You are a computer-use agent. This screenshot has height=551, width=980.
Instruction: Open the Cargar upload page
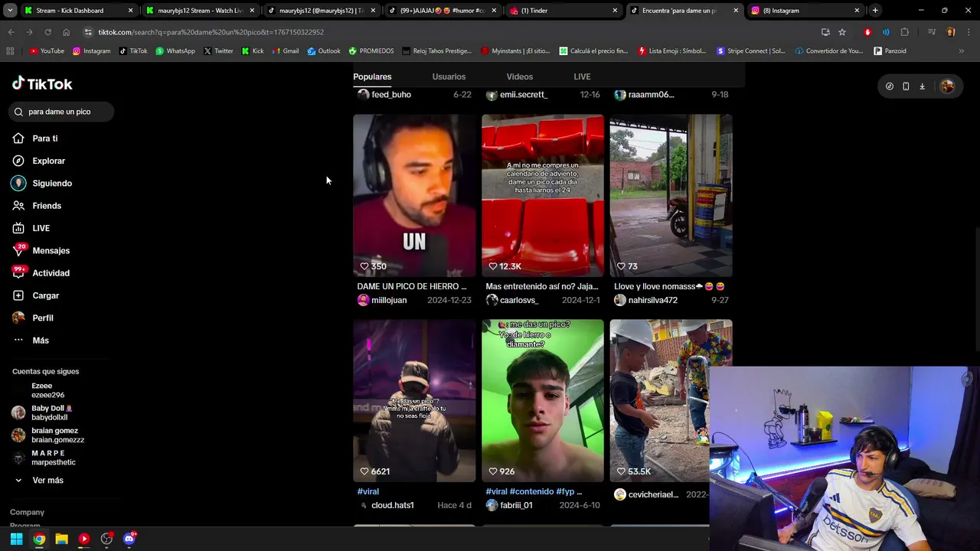(x=35, y=295)
